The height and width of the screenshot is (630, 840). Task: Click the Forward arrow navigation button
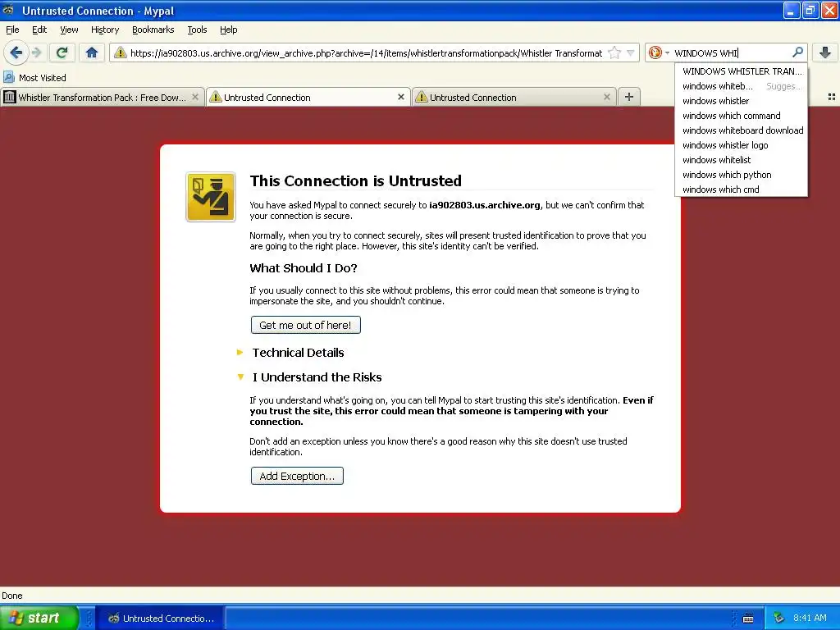click(37, 52)
